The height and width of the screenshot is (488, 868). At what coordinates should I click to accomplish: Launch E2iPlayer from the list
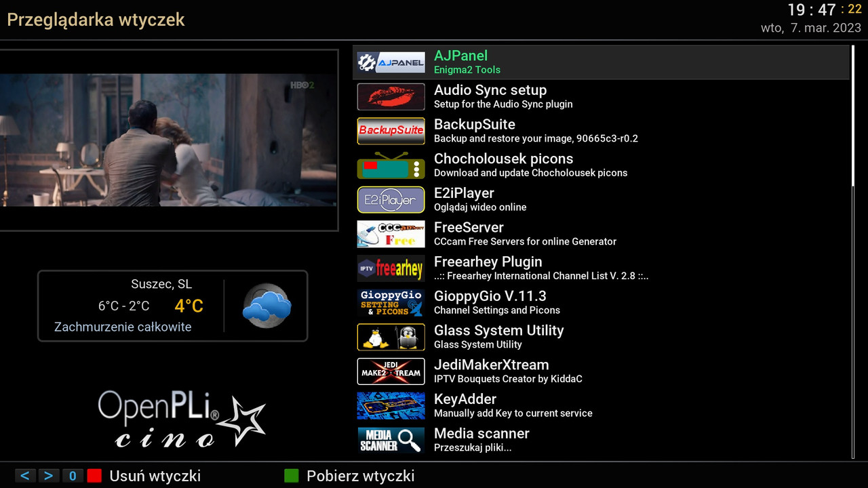click(601, 200)
